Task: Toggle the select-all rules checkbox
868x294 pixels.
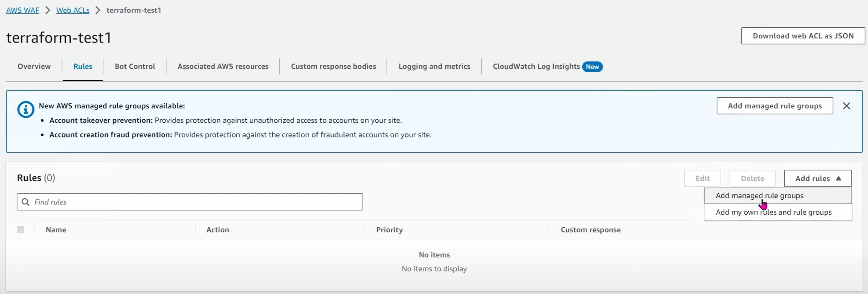Action: click(x=21, y=230)
